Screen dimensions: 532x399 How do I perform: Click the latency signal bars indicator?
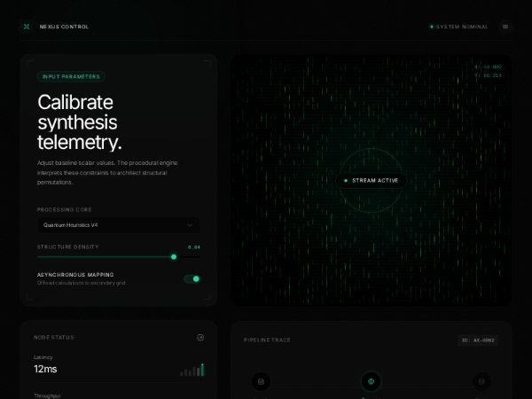click(193, 370)
